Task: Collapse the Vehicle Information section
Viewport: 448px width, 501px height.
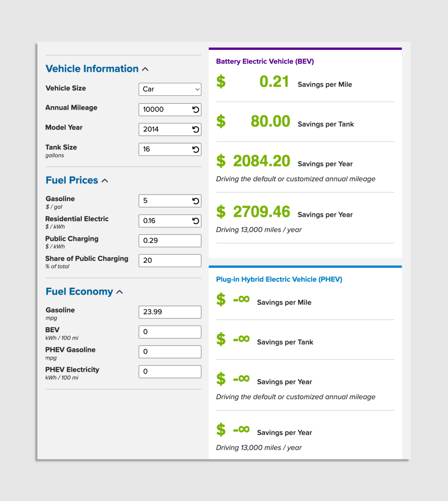Action: [144, 69]
